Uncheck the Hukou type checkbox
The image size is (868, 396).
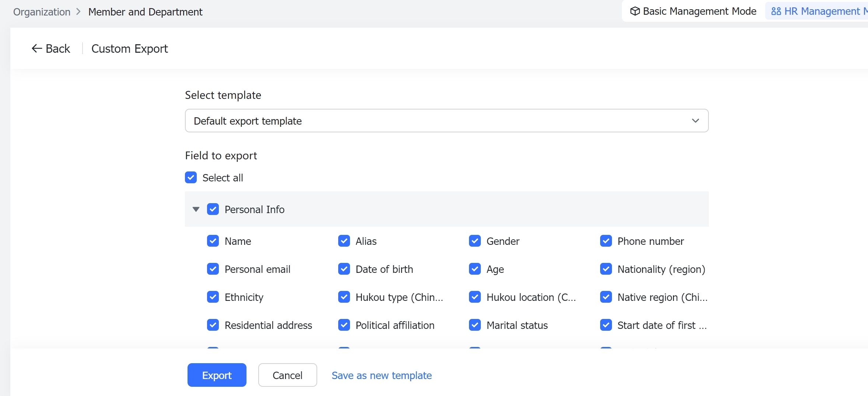[x=344, y=297]
